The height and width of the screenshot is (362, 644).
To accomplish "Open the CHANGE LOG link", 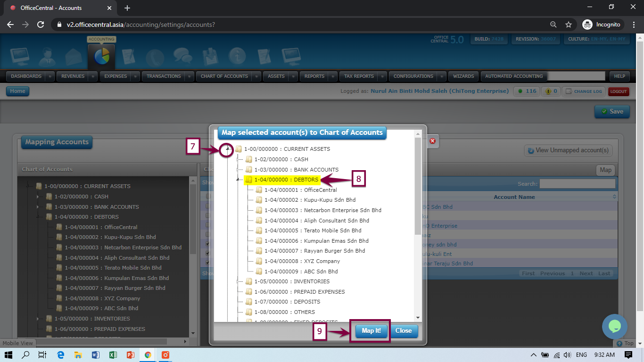I will pos(583,91).
